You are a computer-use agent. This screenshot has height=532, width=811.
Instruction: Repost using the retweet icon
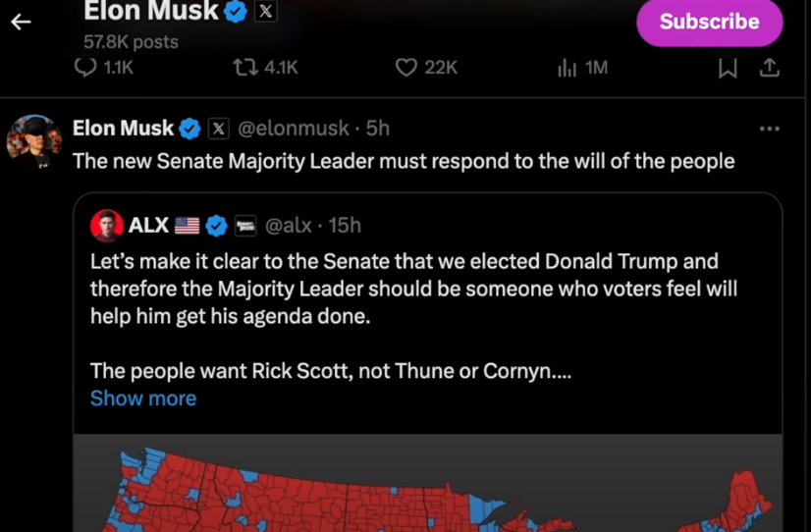pyautogui.click(x=245, y=68)
